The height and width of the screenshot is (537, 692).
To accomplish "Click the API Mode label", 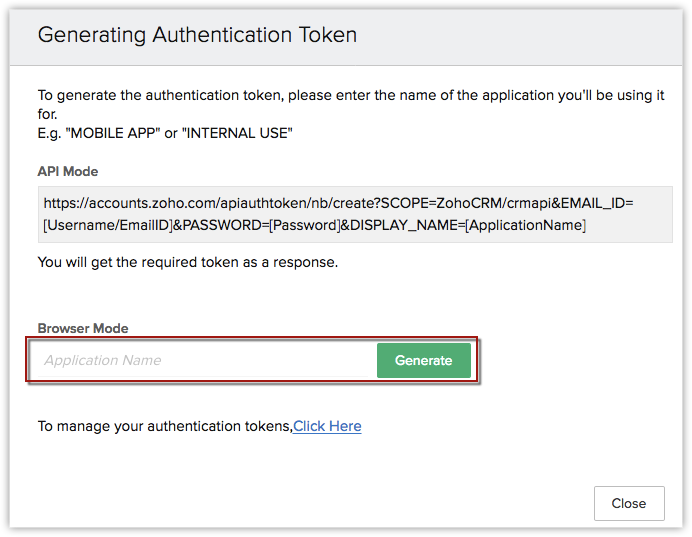I will pos(68,172).
